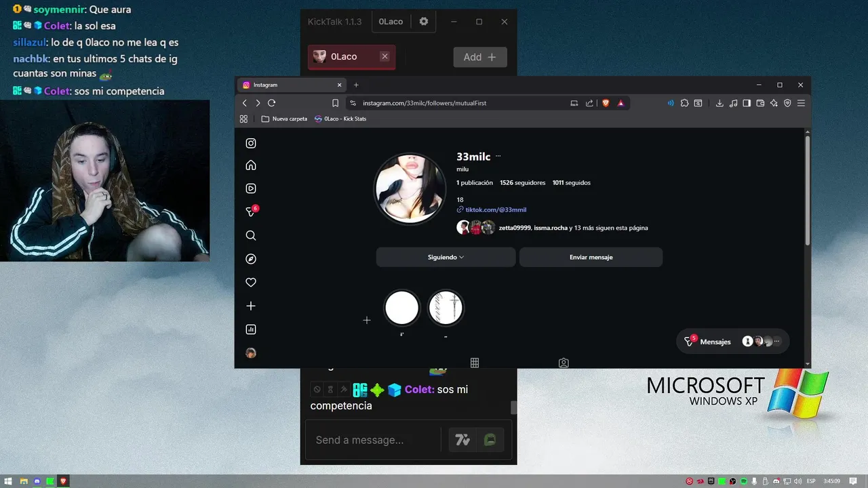Open Brave from the taskbar
Image resolution: width=868 pixels, height=488 pixels.
point(63,481)
